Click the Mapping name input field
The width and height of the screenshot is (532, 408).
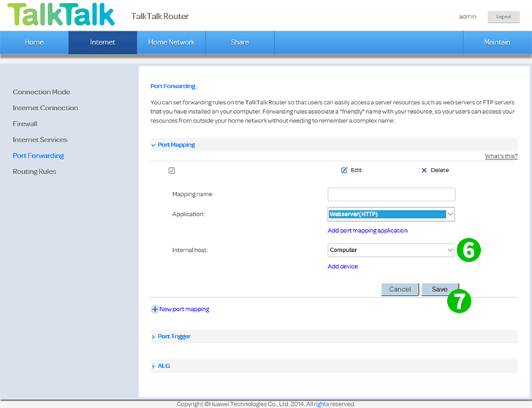pos(392,194)
